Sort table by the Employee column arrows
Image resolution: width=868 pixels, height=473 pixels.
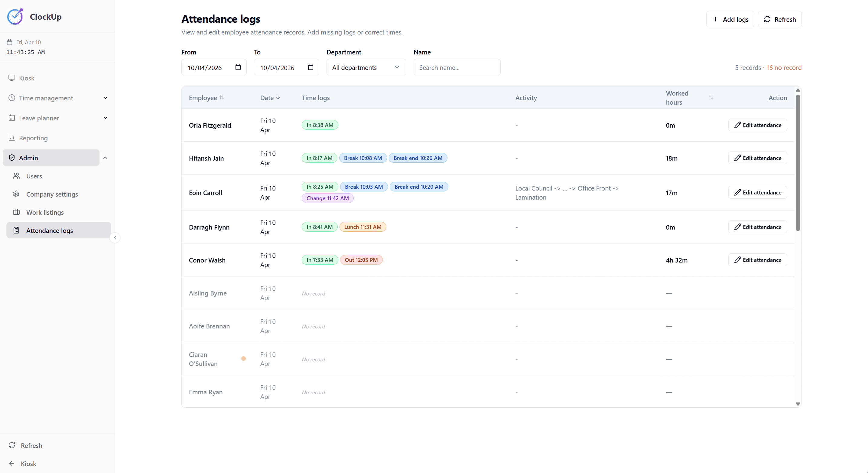click(x=221, y=97)
